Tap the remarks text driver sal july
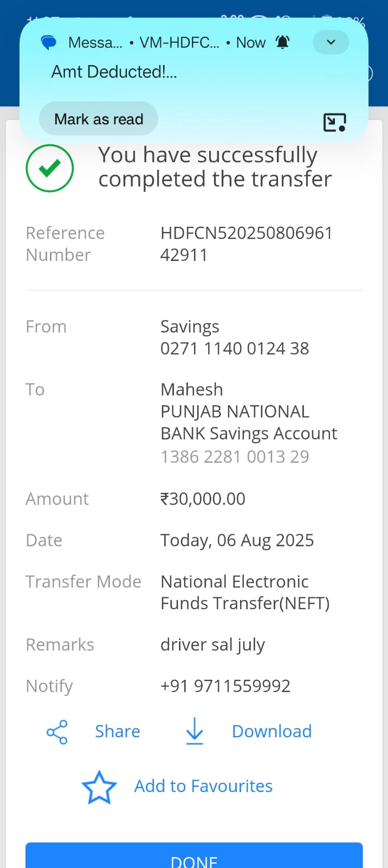The image size is (388, 868). [212, 645]
